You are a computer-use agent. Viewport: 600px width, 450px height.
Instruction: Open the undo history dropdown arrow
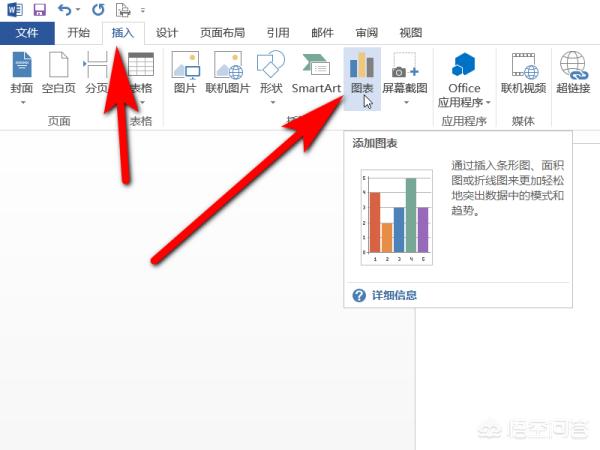coord(78,10)
